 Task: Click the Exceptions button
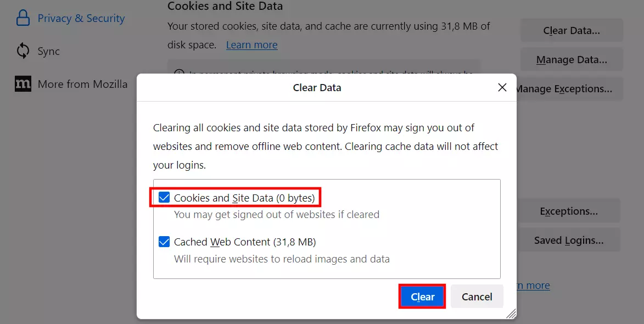click(x=569, y=210)
